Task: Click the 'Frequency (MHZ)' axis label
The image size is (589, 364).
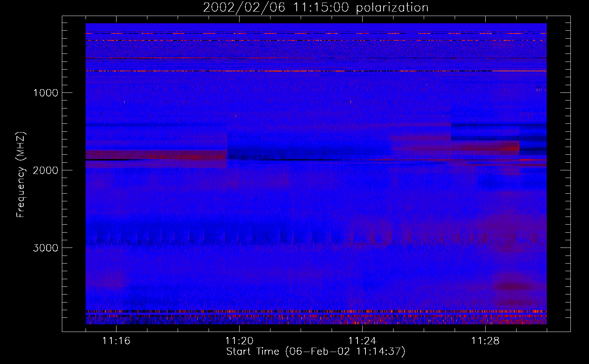Action: [x=21, y=175]
